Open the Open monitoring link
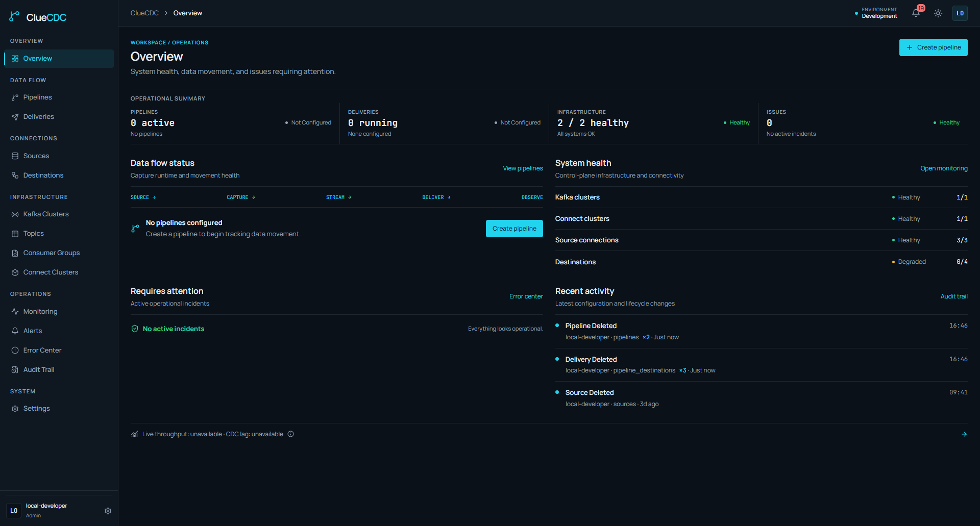 (x=944, y=168)
